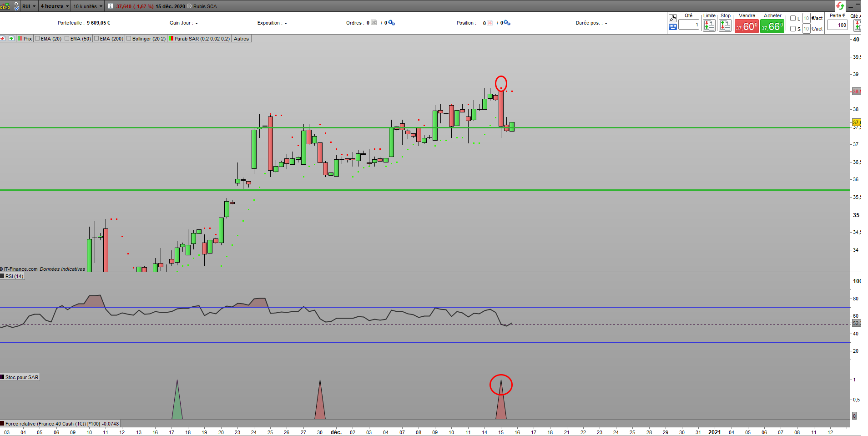The image size is (868, 436).
Task: Click the 2021 year label on time axis
Action: 715,432
